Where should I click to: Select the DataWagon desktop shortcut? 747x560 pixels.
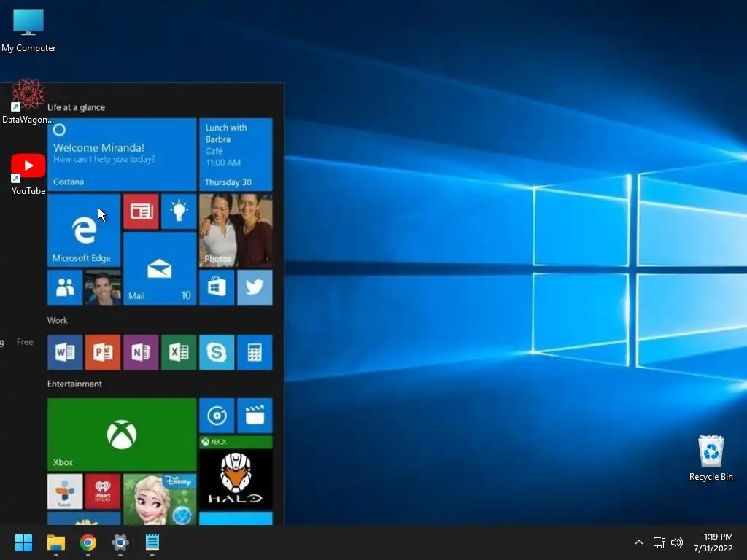pyautogui.click(x=28, y=101)
